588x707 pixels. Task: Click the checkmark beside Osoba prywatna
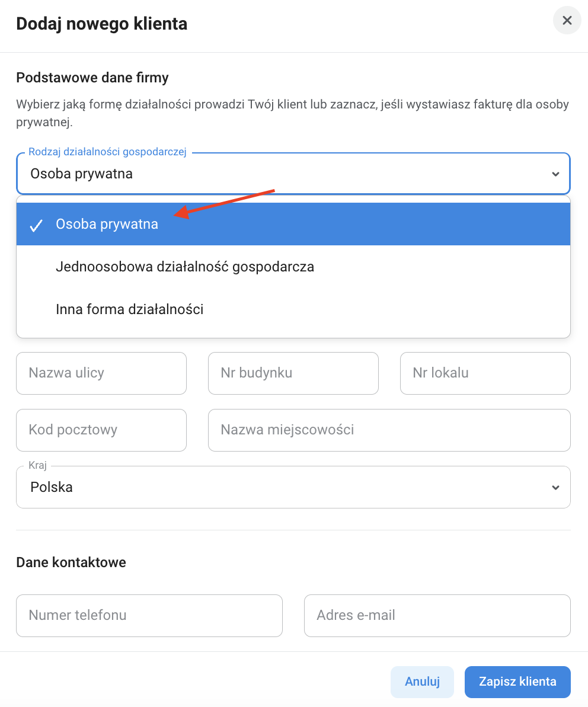pos(36,225)
